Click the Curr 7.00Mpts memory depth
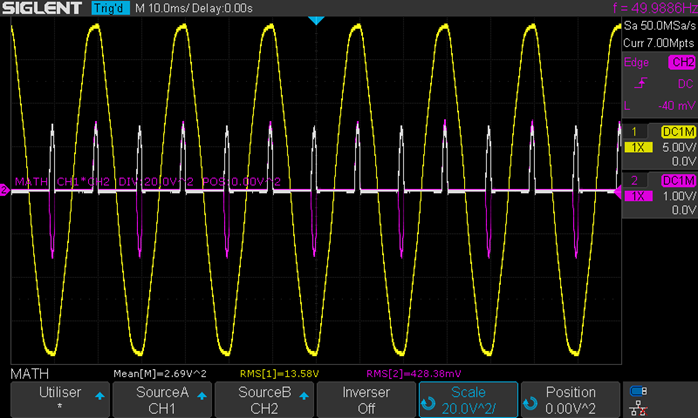The image size is (699, 419). 659,43
